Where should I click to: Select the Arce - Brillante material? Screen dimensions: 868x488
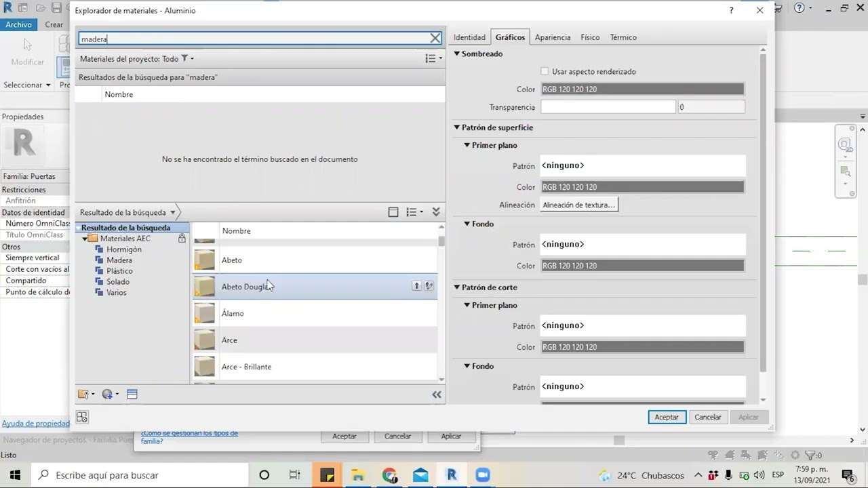click(x=315, y=367)
